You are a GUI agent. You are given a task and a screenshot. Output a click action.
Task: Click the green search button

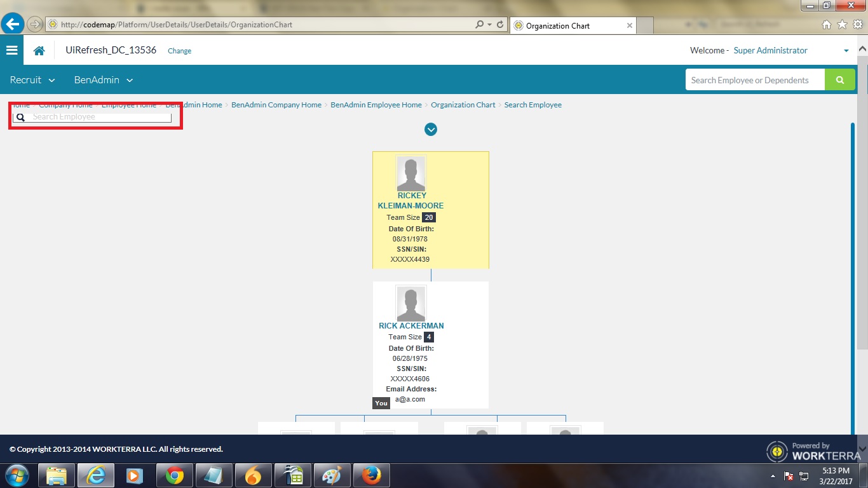pos(840,80)
